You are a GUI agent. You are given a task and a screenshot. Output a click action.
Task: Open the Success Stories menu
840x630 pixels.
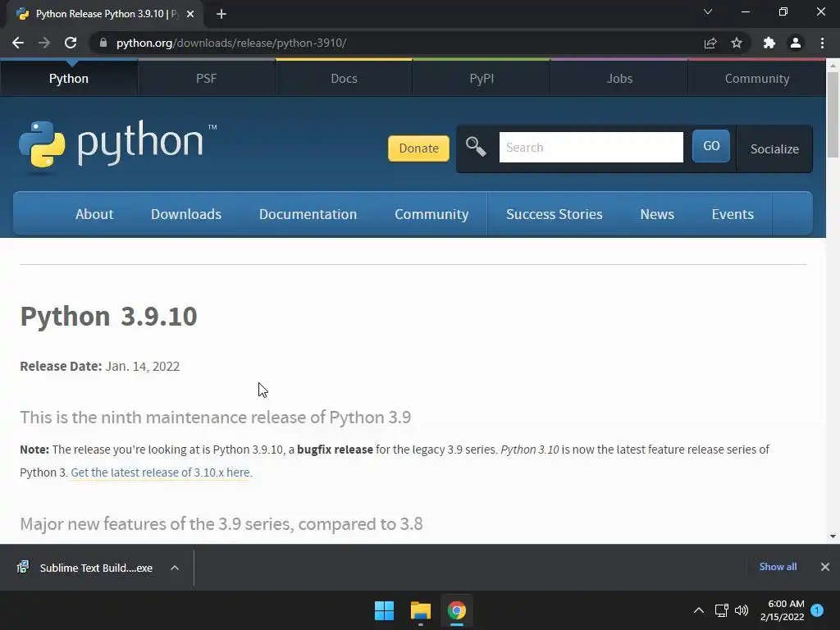tap(555, 214)
